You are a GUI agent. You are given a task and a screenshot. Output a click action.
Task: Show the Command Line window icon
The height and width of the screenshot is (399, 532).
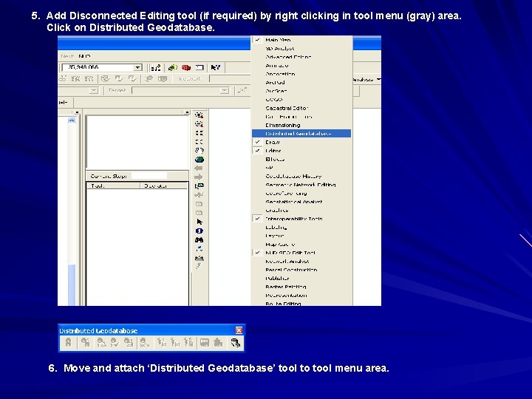click(x=199, y=67)
